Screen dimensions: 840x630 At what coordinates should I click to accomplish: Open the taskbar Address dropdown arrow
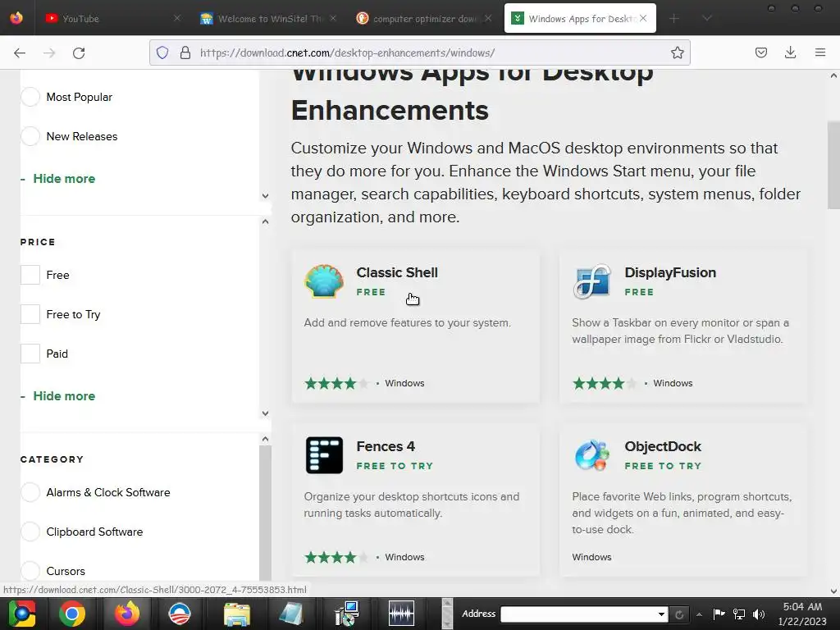(x=662, y=614)
